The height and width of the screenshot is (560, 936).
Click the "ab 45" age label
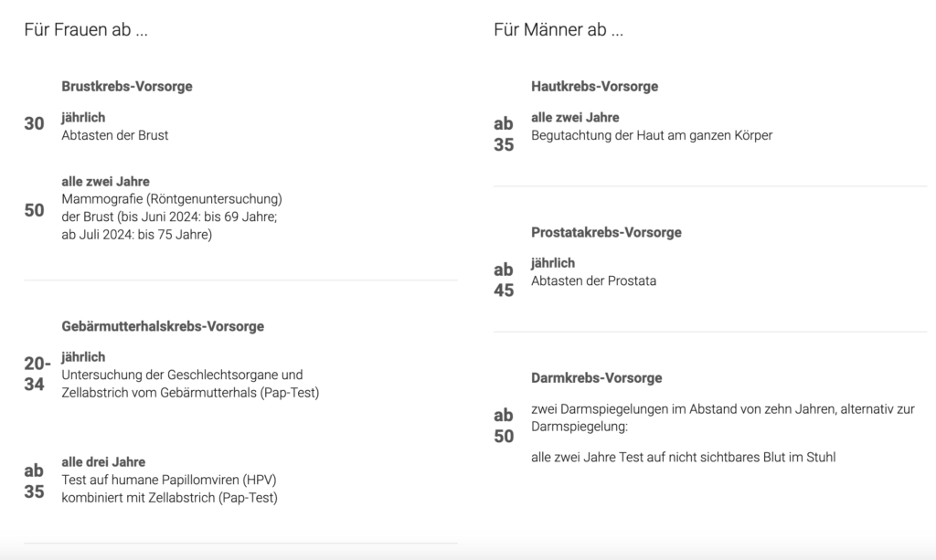tap(504, 280)
